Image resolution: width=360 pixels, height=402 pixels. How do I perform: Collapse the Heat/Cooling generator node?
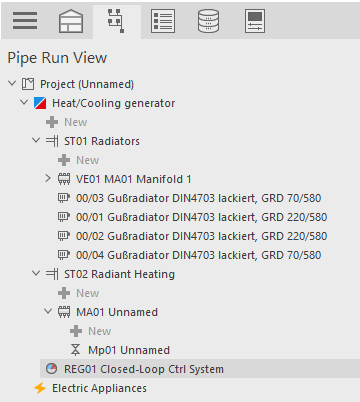click(x=24, y=102)
